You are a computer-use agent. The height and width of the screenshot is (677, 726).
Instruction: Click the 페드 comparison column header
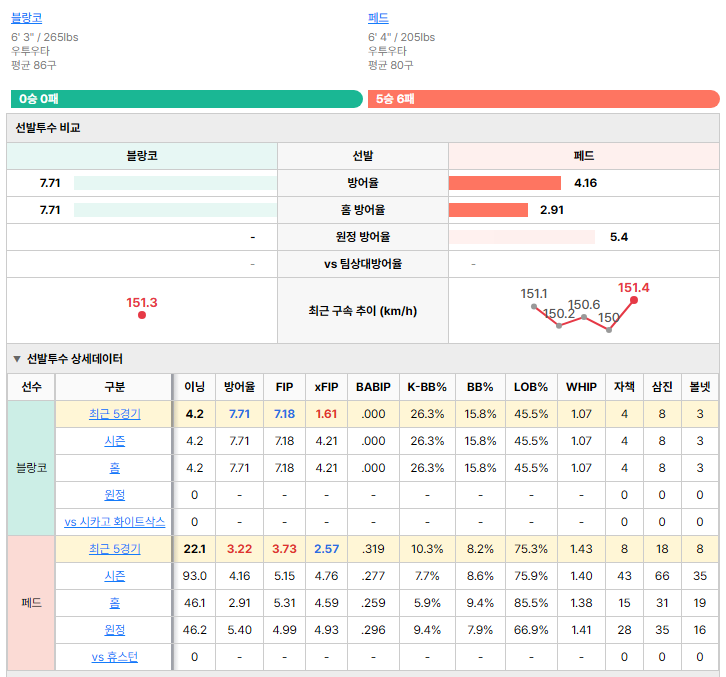(583, 156)
